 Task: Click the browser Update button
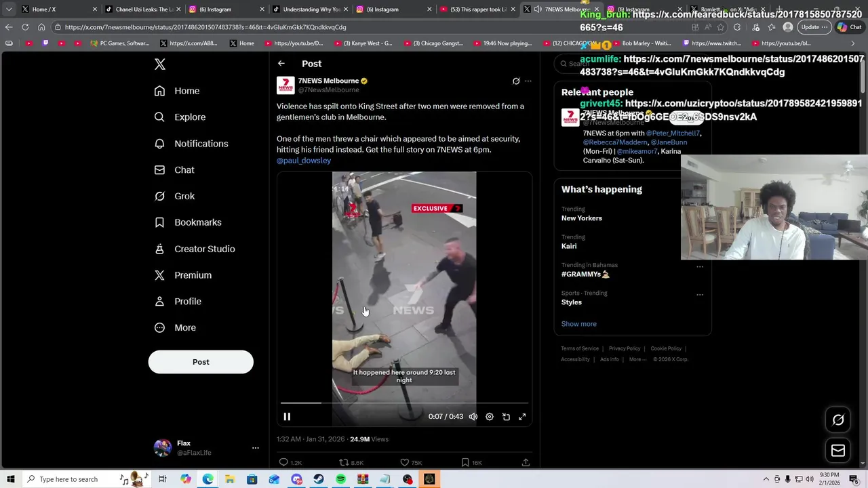point(814,27)
